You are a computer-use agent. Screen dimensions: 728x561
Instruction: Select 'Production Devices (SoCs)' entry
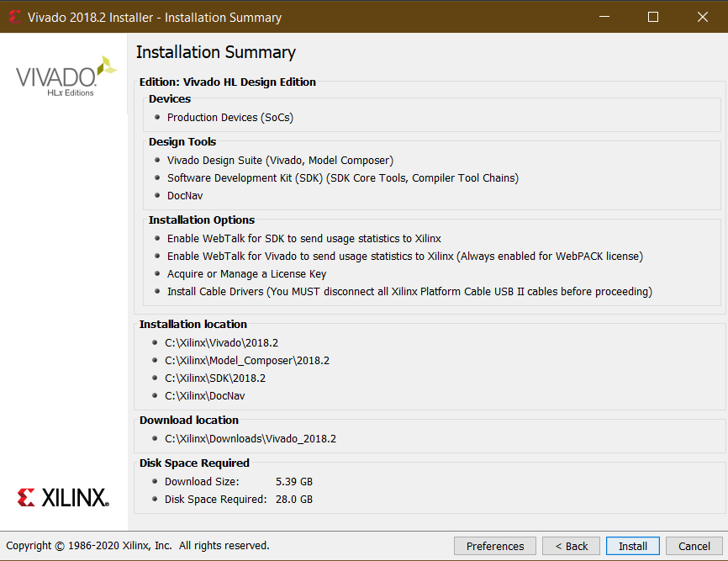point(230,118)
